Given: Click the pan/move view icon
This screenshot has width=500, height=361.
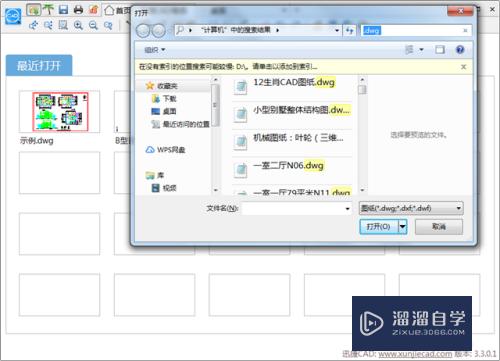Looking at the screenshot, I should pos(34,25).
